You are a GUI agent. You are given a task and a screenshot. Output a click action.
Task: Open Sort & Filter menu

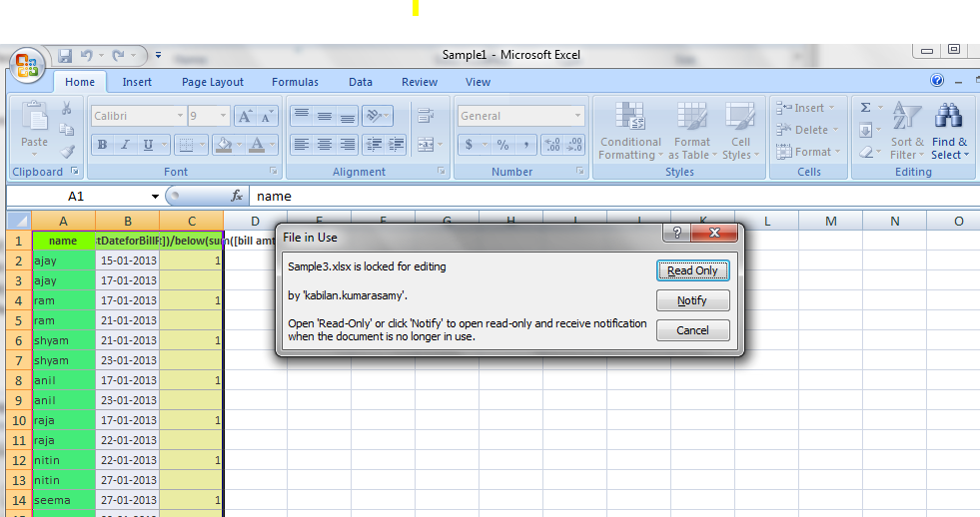(907, 131)
